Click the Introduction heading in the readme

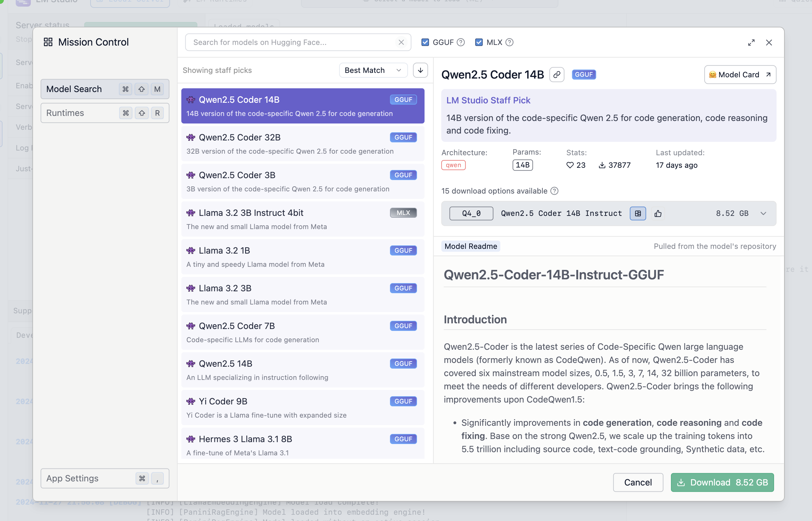click(475, 319)
